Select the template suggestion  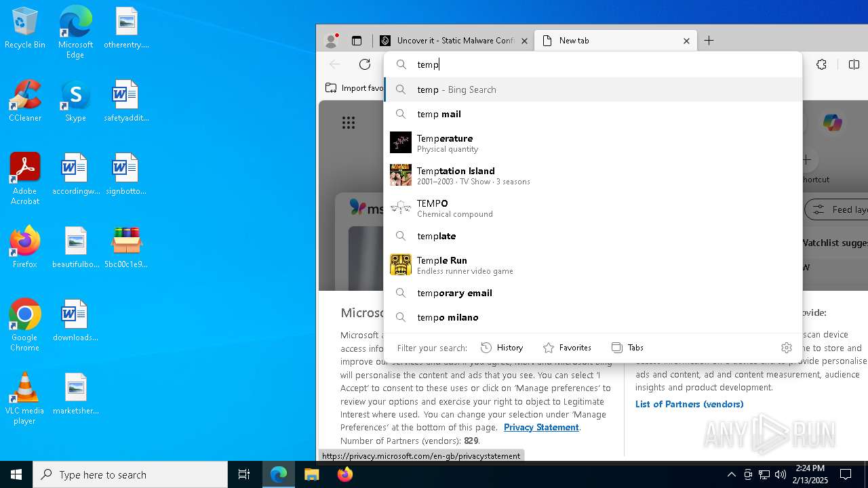coord(593,236)
